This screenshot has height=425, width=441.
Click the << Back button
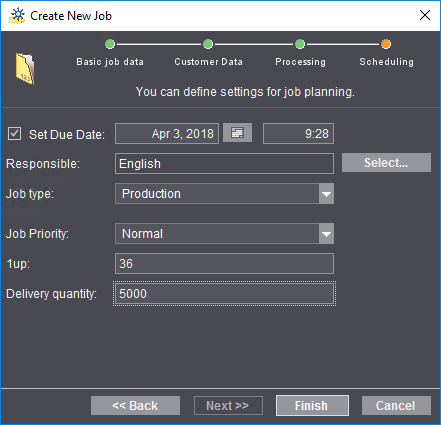[135, 406]
